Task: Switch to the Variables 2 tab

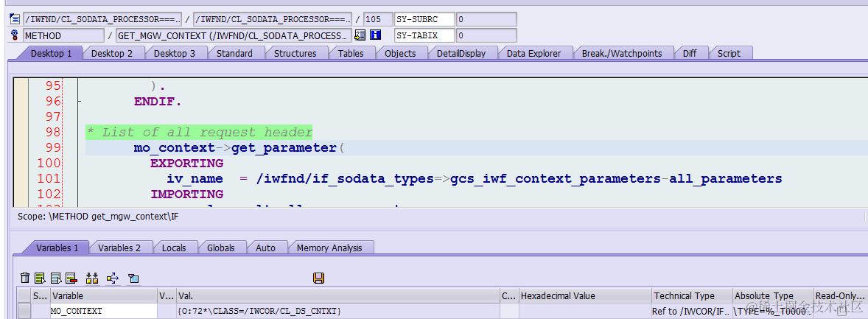Action: (x=119, y=248)
